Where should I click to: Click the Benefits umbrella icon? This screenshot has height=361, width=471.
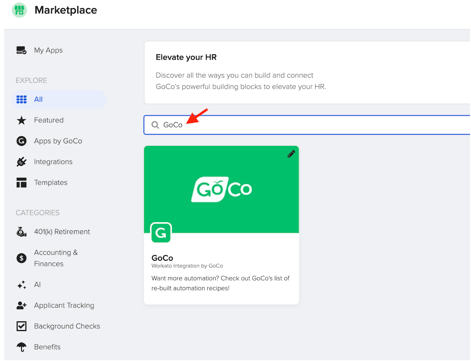point(21,347)
